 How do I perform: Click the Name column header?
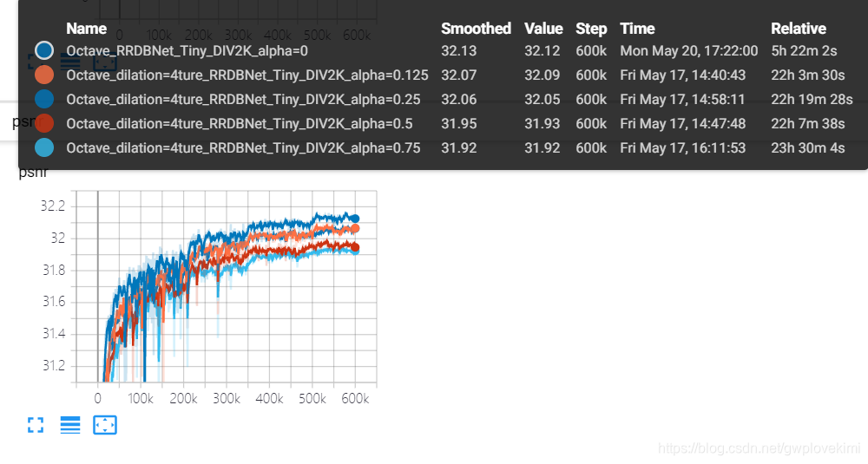(x=86, y=29)
